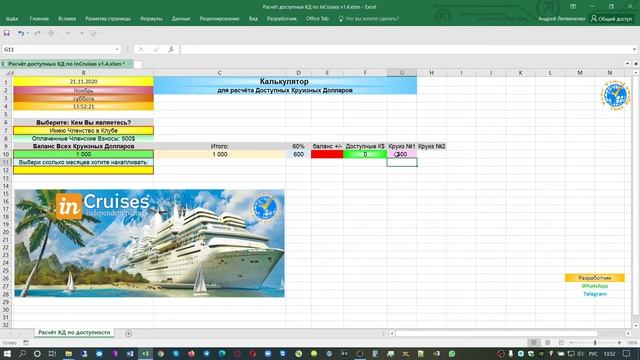Select column header G
Screen dimensions: 640x360
[402, 73]
